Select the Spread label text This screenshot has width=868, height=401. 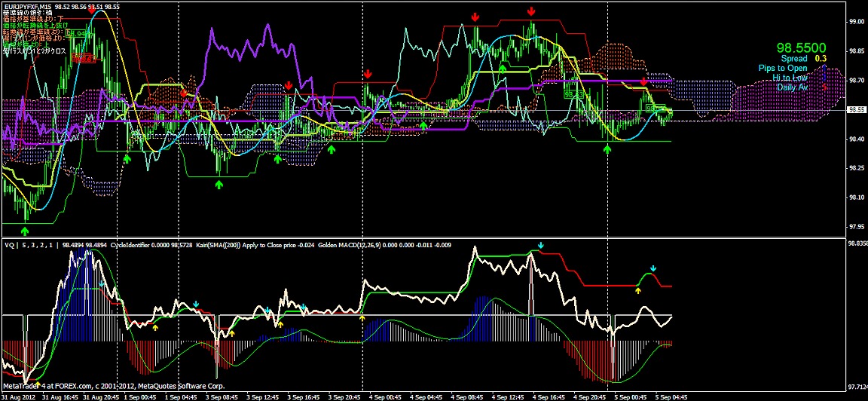tap(793, 58)
